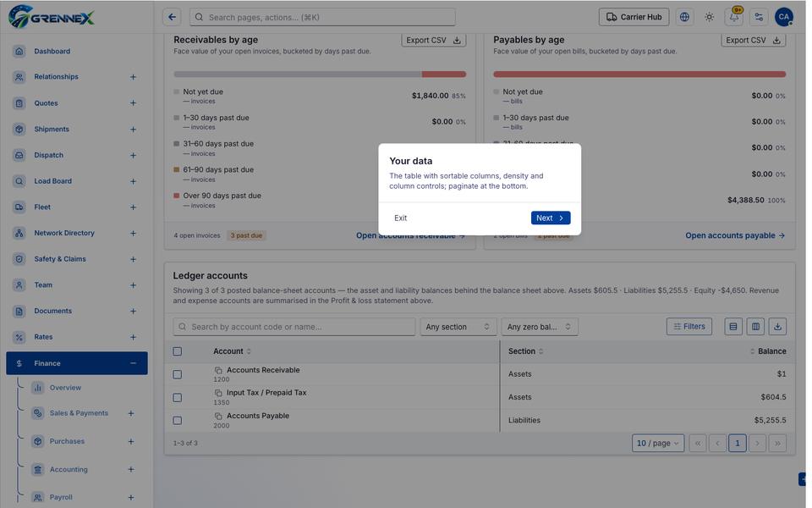Image resolution: width=812 pixels, height=508 pixels.
Task: Export payables by age CSV
Action: (x=753, y=41)
